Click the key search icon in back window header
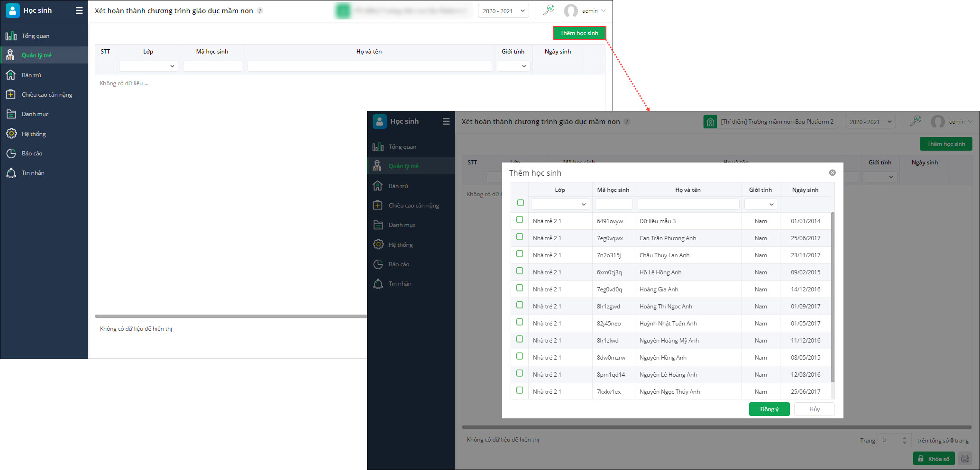 tap(549, 10)
